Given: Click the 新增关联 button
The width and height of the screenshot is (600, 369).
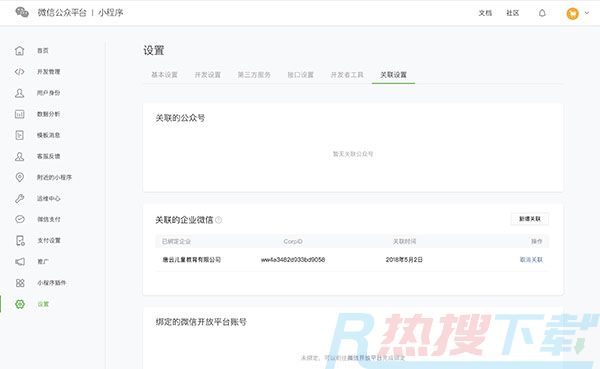Looking at the screenshot, I should [530, 219].
